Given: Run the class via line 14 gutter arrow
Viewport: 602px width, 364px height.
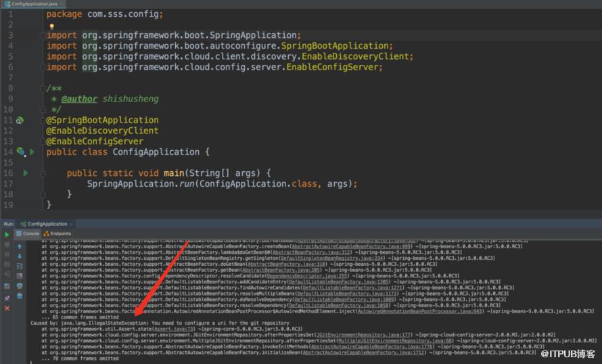Looking at the screenshot, I should [32, 152].
